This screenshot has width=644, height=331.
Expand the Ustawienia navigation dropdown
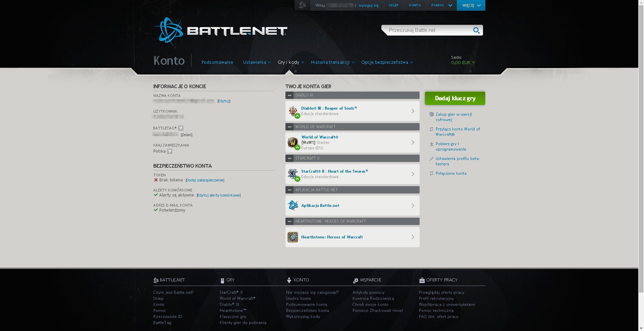257,62
